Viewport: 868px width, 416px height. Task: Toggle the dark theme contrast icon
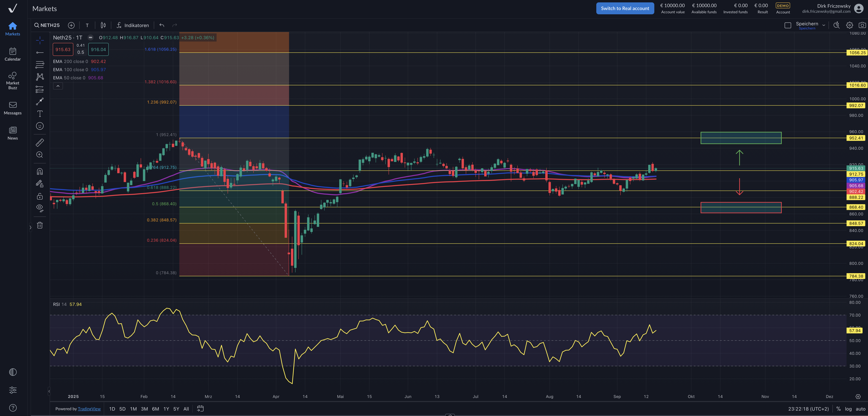[x=13, y=372]
